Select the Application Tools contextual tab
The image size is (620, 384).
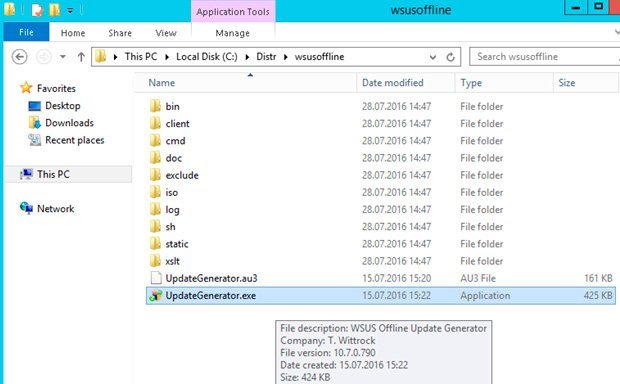[x=233, y=11]
